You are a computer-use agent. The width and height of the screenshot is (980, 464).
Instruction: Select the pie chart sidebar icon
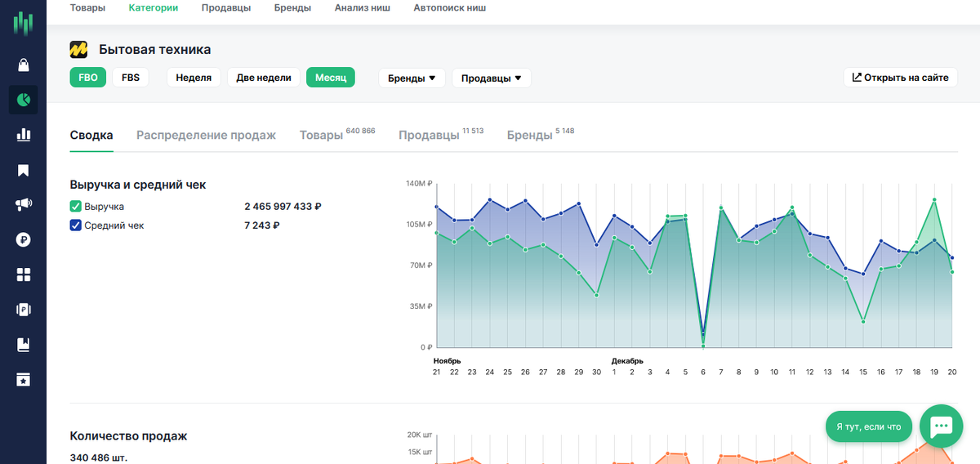coord(23,100)
